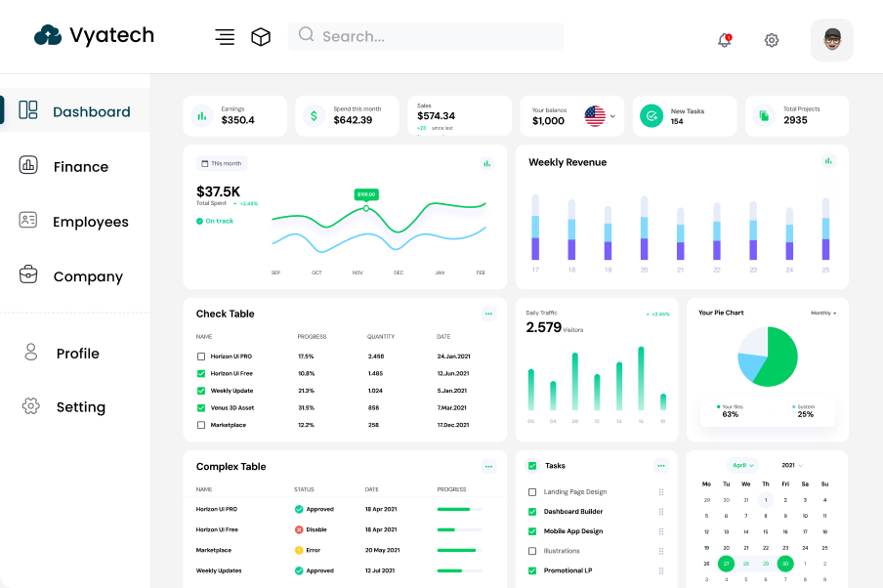Image resolution: width=883 pixels, height=588 pixels.
Task: Open the hamburger menu icon
Action: [225, 36]
